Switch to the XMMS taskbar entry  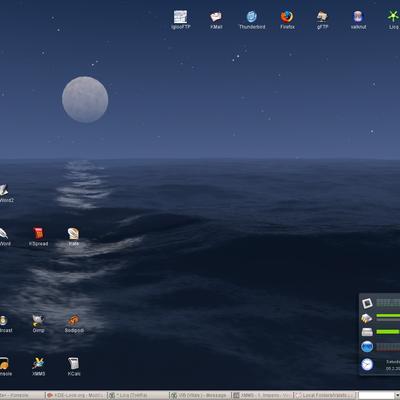[262, 395]
